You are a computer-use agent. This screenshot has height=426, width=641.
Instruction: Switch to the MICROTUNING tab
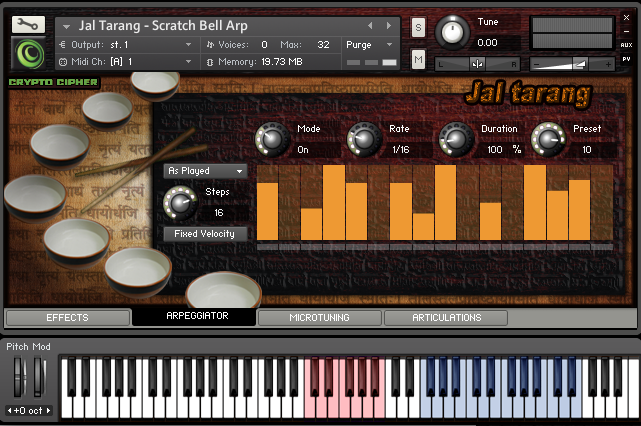(320, 318)
